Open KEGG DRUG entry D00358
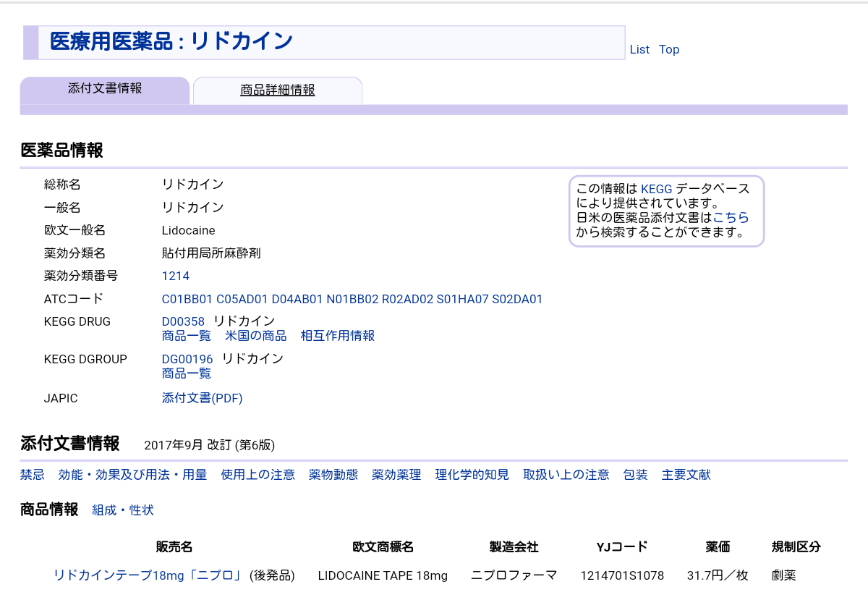The width and height of the screenshot is (868, 600). click(183, 321)
